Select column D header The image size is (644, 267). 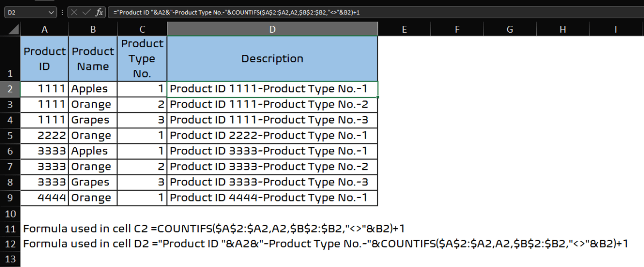(x=273, y=29)
